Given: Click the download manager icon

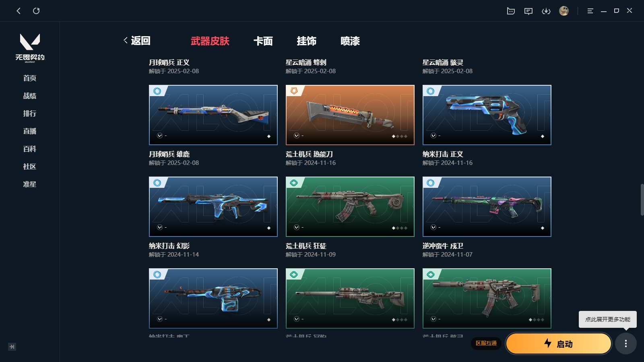Looking at the screenshot, I should [x=546, y=11].
